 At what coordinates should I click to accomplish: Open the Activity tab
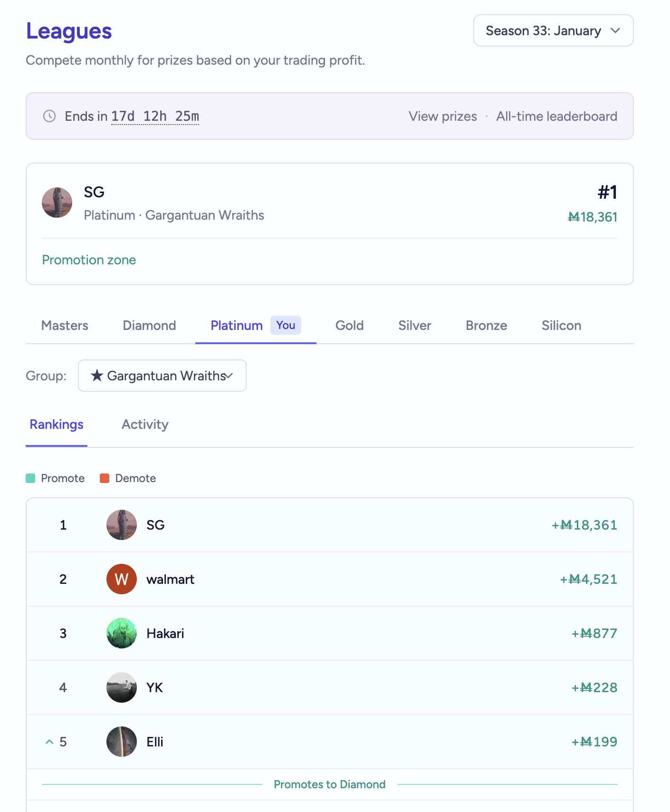[145, 425]
